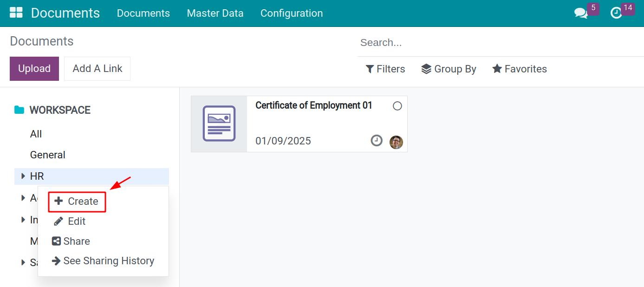Open the conversations chat bubble icon
The width and height of the screenshot is (644, 287).
(581, 13)
